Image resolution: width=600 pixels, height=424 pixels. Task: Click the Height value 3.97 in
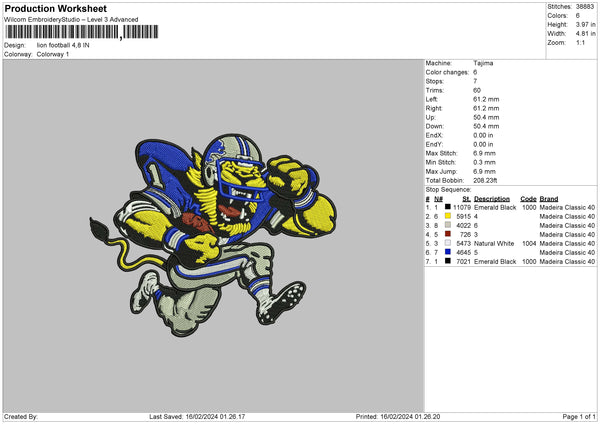[585, 24]
